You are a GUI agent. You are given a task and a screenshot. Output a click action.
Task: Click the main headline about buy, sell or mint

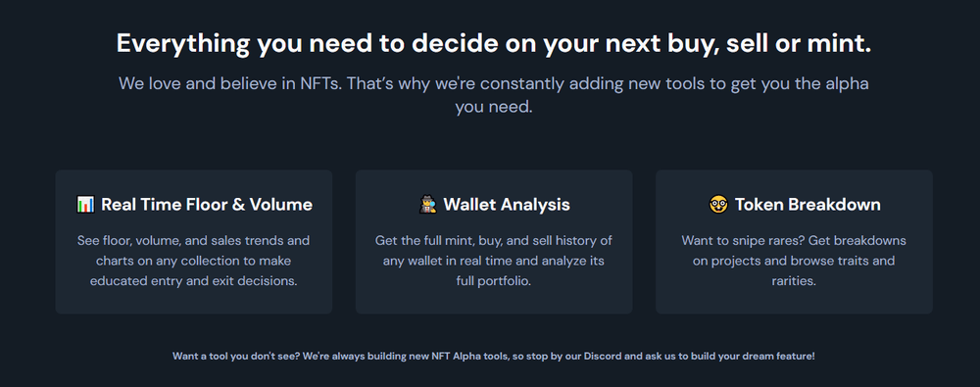click(x=494, y=44)
